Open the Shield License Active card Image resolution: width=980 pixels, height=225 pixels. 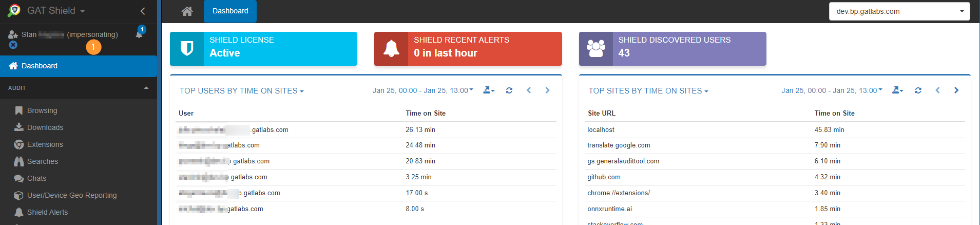coord(263,49)
